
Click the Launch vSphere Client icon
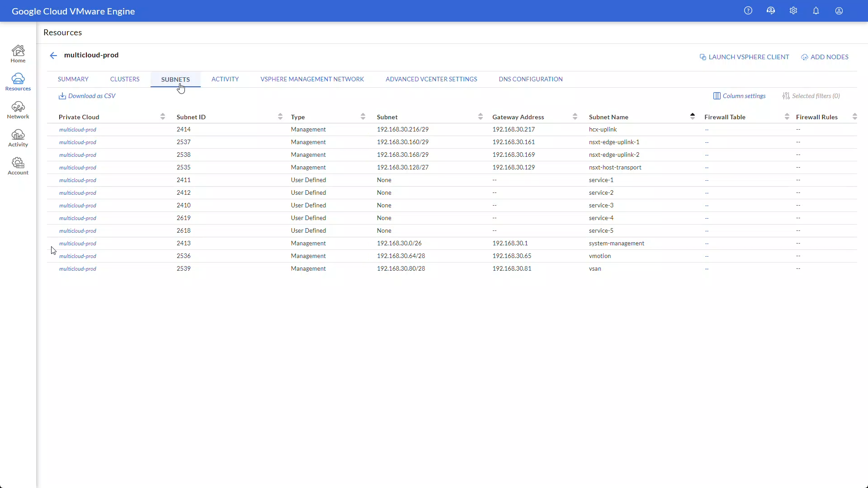(x=703, y=57)
